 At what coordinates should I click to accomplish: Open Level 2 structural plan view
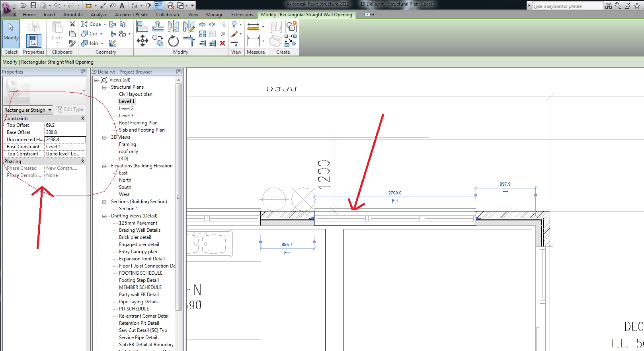[126, 109]
